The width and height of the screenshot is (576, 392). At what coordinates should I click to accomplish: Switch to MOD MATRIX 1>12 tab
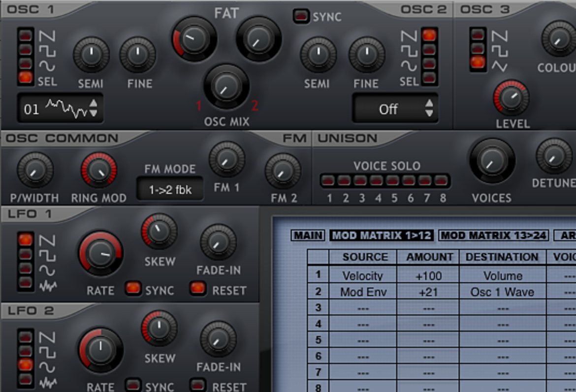coord(382,235)
